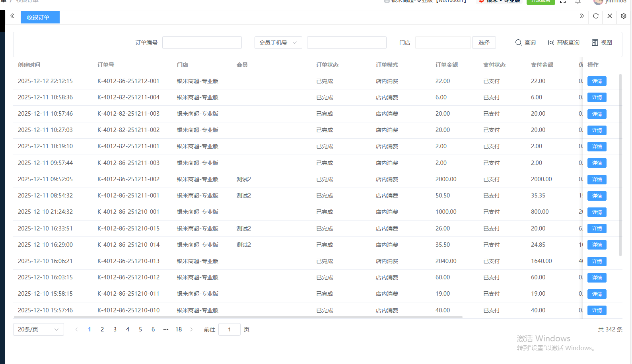Close the current tab using X icon
This screenshot has width=632, height=364.
point(609,16)
